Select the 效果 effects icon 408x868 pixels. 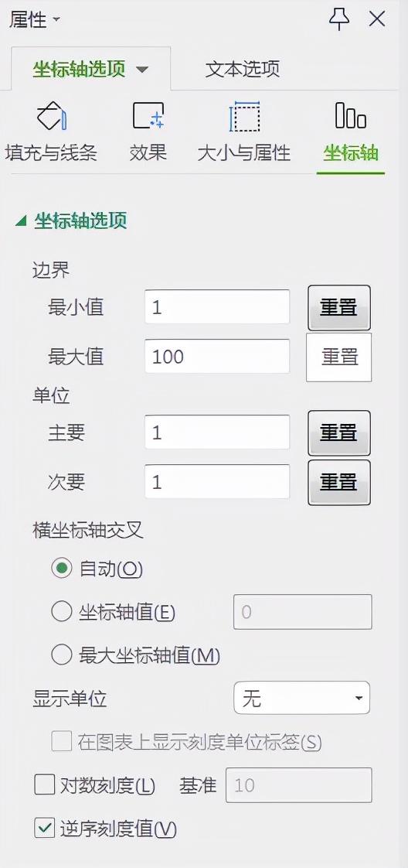(148, 115)
